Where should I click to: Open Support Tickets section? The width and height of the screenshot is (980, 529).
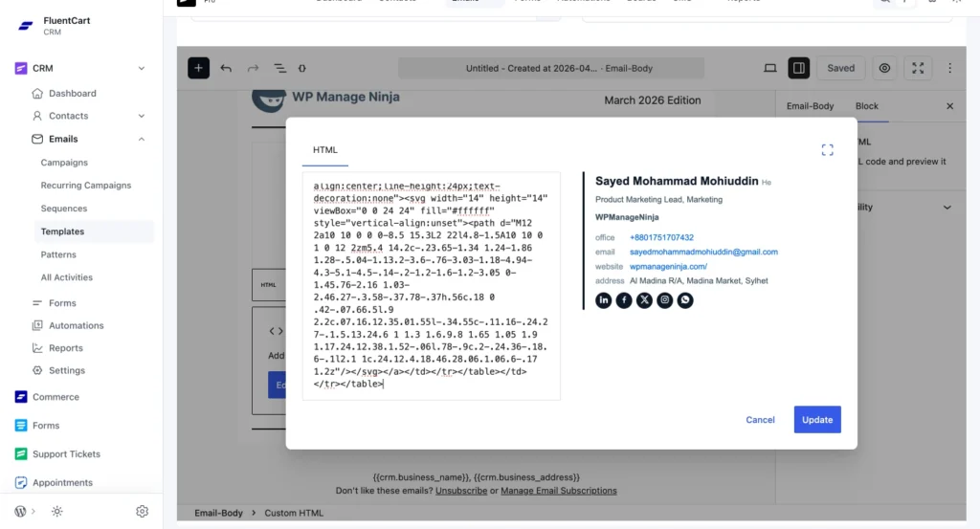point(66,454)
